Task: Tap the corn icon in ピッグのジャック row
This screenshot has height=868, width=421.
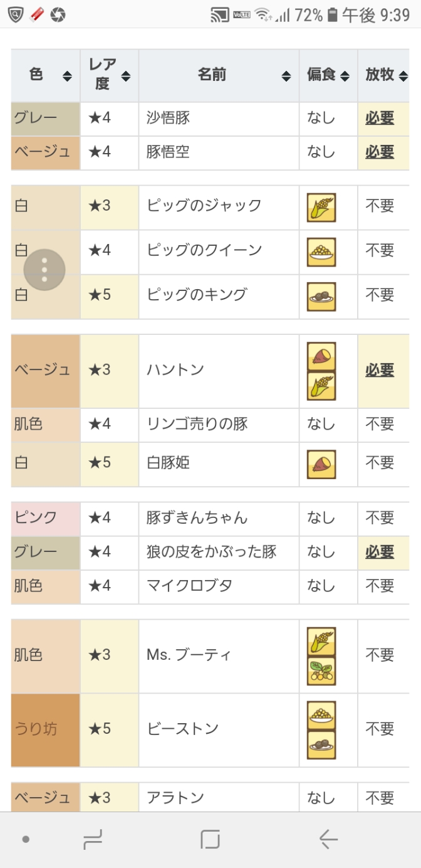Action: pos(321,208)
